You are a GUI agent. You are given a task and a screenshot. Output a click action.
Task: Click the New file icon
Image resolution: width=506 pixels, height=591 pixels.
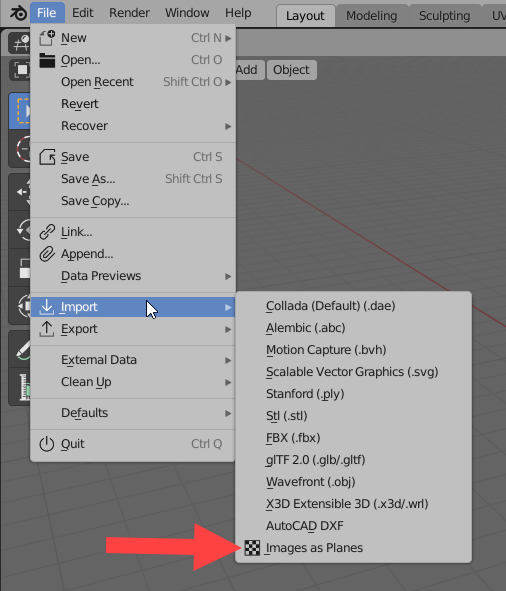(47, 38)
